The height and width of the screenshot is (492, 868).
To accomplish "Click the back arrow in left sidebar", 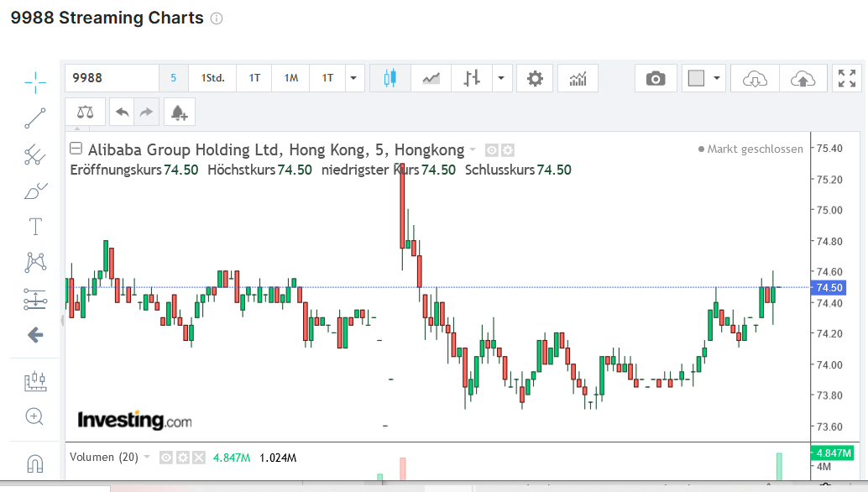I will [x=35, y=335].
